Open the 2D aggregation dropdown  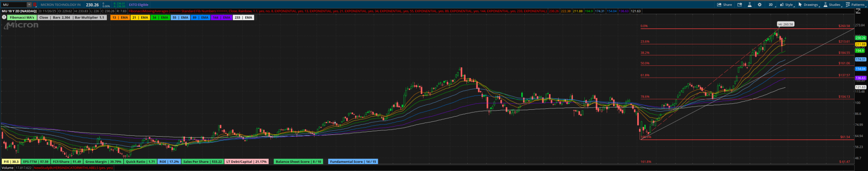(772, 5)
